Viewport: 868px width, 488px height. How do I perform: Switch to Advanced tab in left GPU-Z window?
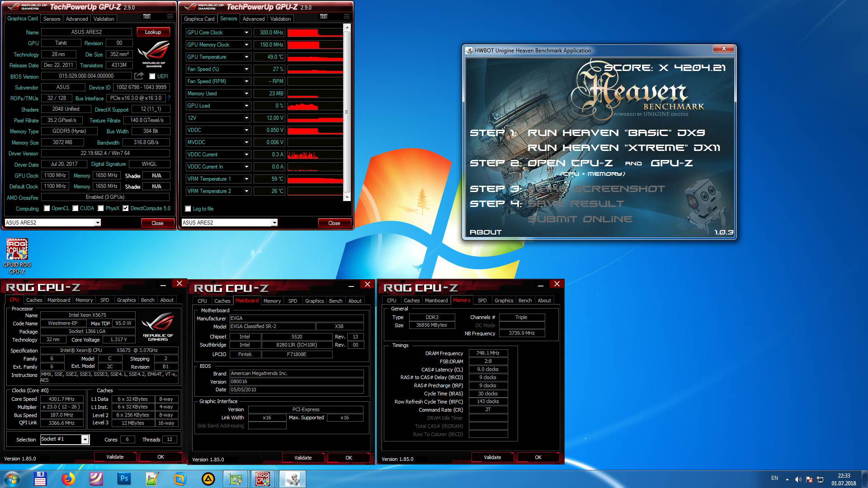point(77,19)
